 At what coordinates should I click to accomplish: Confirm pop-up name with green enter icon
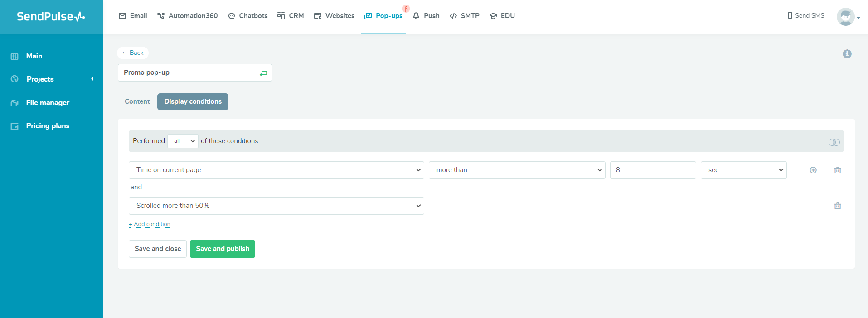(263, 73)
